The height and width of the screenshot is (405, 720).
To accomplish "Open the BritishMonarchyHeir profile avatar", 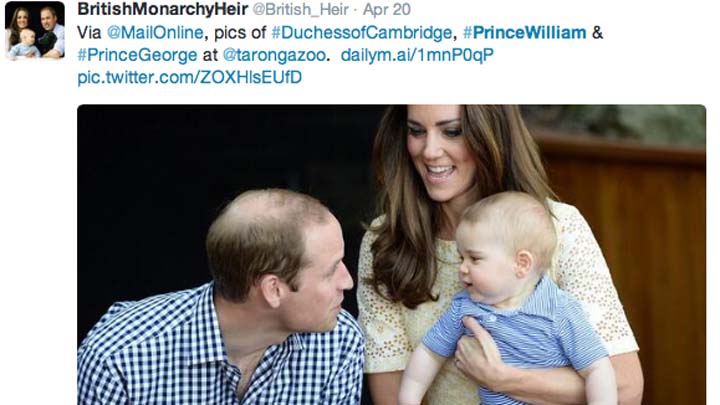I will click(35, 31).
